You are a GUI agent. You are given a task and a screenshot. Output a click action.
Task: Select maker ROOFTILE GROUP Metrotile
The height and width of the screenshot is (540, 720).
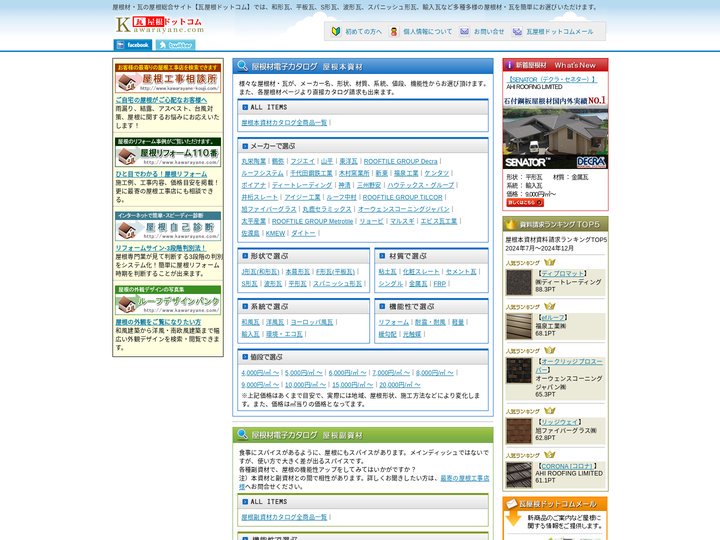click(x=312, y=221)
